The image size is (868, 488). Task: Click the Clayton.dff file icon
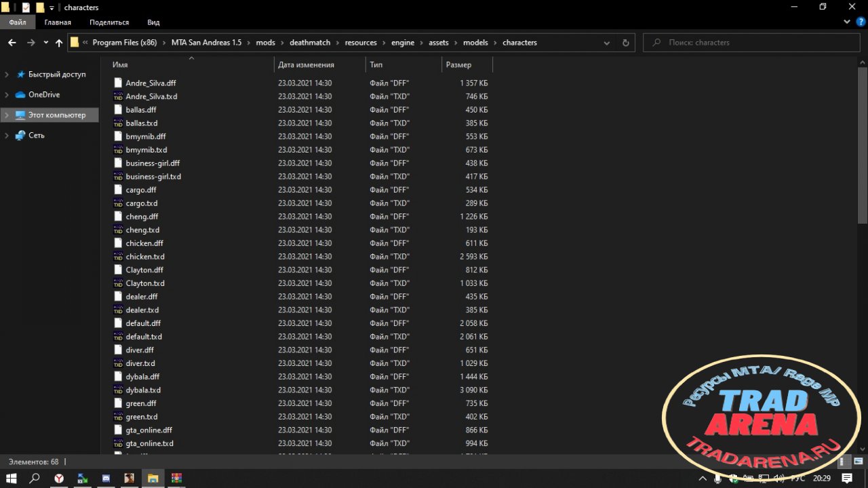tap(118, 270)
